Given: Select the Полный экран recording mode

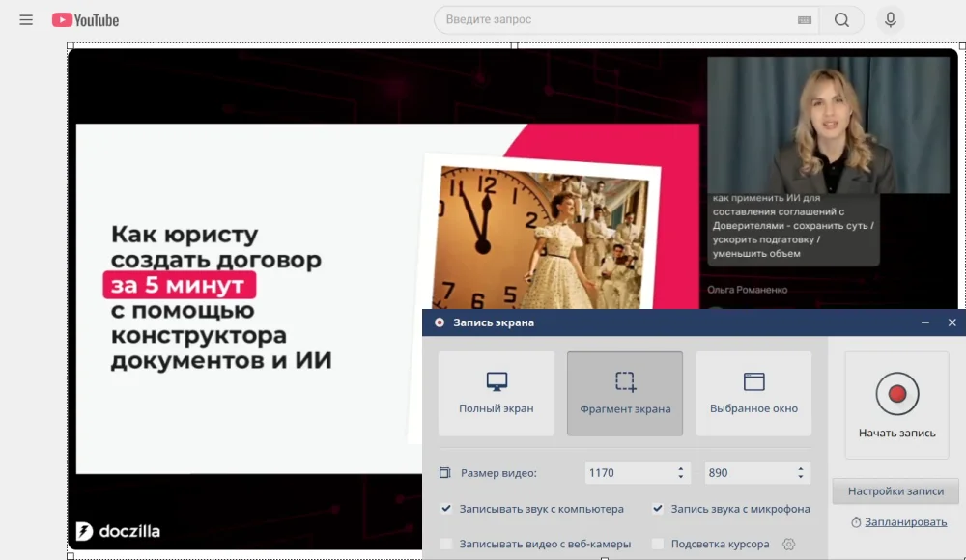Looking at the screenshot, I should click(496, 392).
